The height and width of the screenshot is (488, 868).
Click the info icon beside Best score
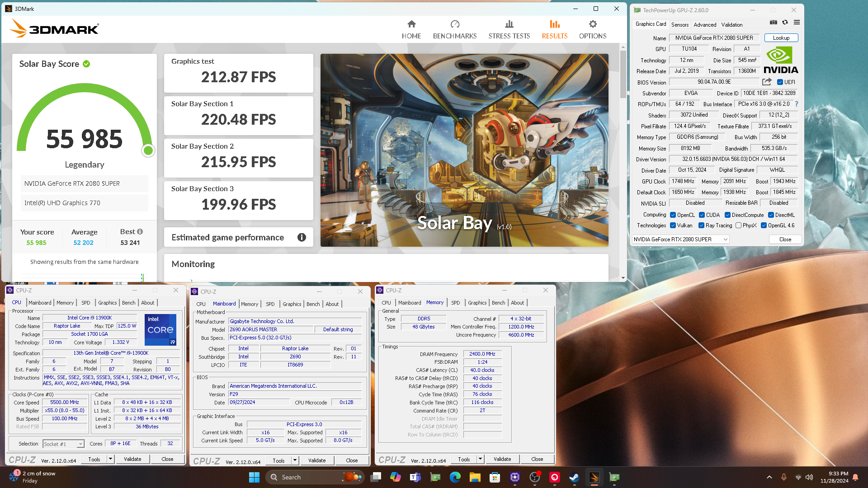tap(140, 231)
